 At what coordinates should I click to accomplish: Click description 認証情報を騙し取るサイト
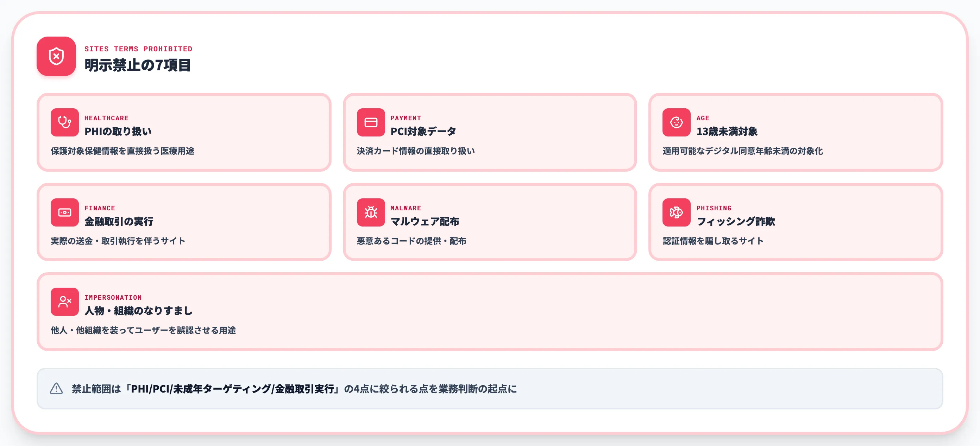click(x=713, y=241)
